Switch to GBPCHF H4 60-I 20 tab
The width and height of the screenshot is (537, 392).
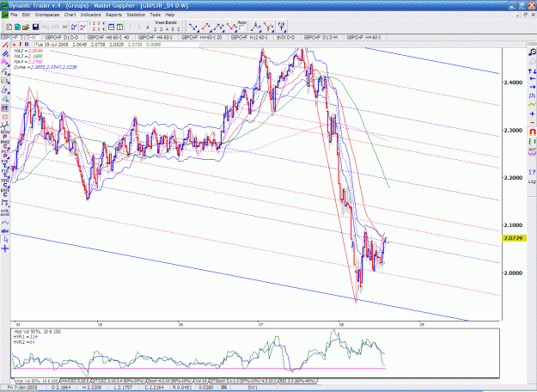[202, 37]
